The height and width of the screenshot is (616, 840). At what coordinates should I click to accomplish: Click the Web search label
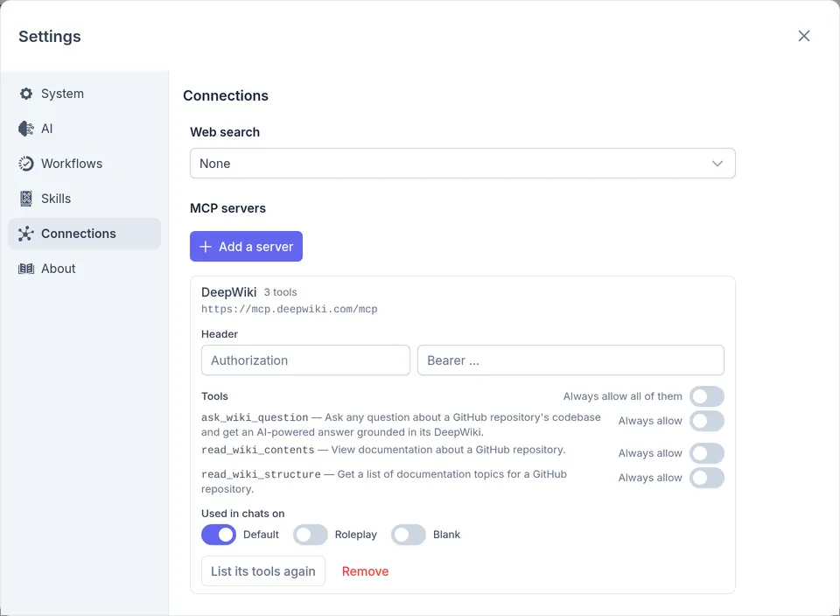coord(225,132)
